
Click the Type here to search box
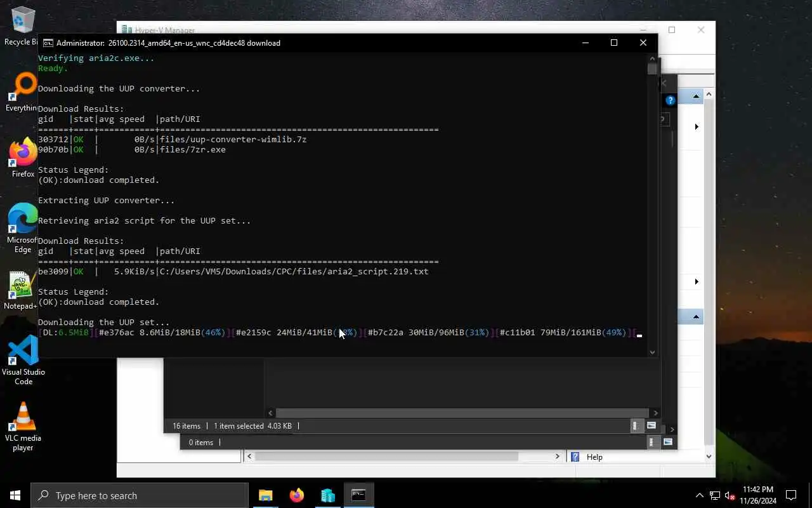(x=139, y=495)
